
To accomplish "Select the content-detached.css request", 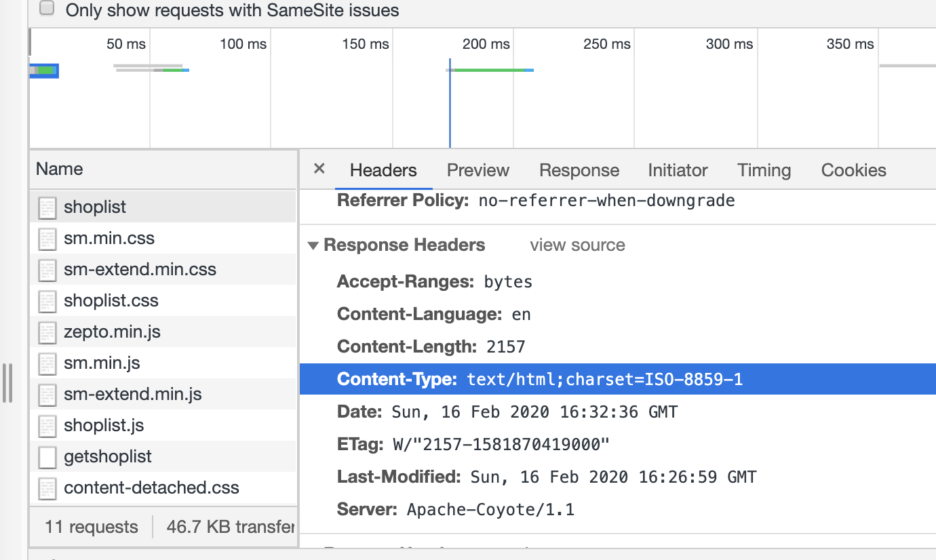I will click(163, 487).
